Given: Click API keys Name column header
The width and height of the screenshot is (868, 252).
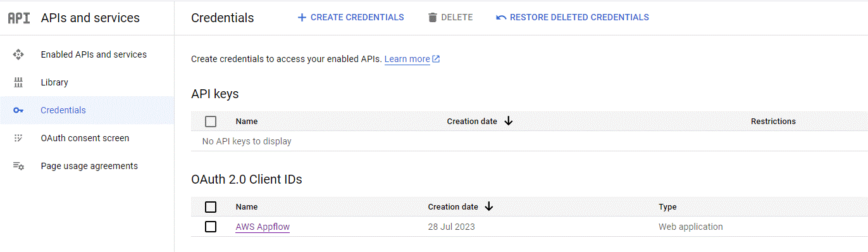Looking at the screenshot, I should pyautogui.click(x=247, y=122).
